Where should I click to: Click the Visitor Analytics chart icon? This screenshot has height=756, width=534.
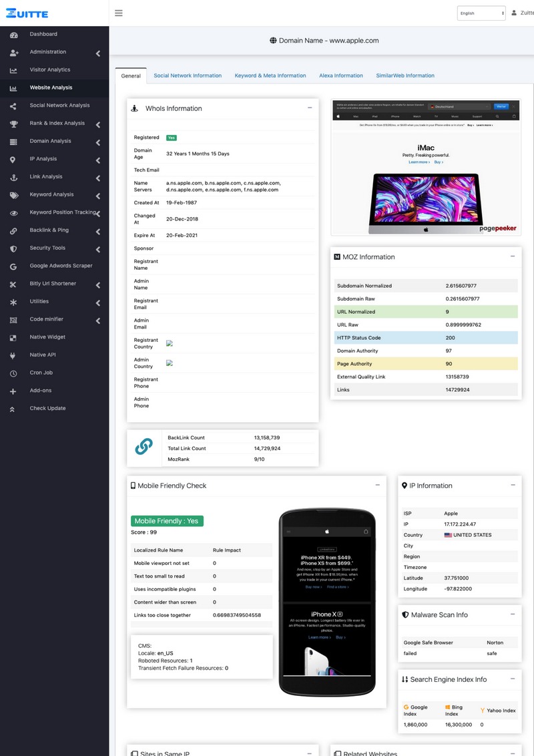pyautogui.click(x=13, y=70)
